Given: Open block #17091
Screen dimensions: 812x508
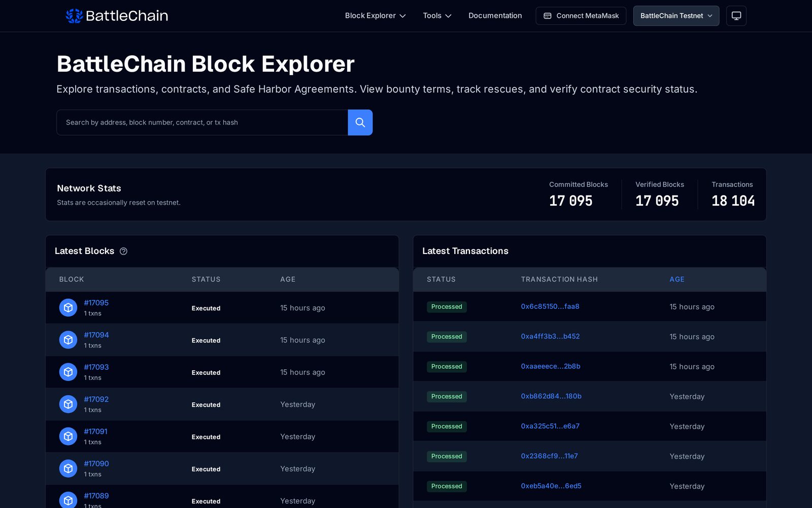Looking at the screenshot, I should pyautogui.click(x=96, y=431).
